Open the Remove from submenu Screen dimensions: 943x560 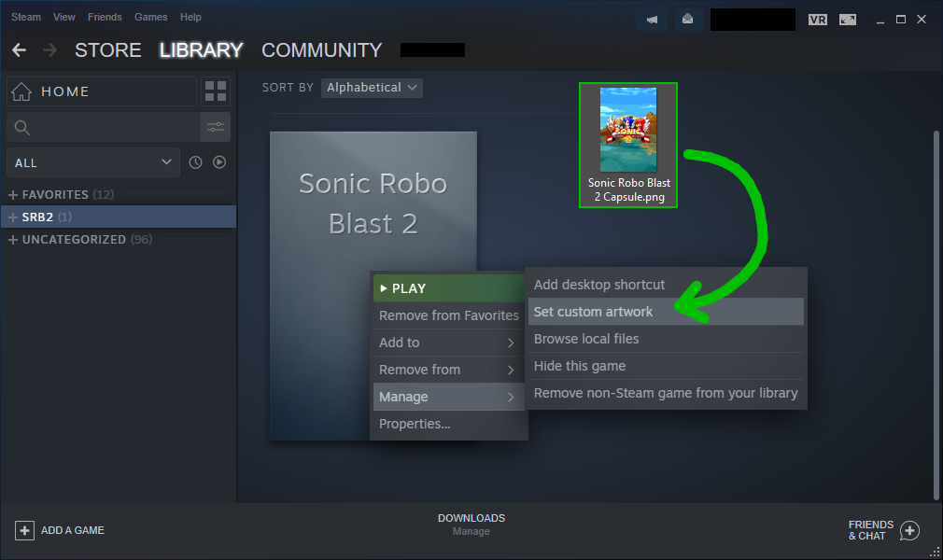[449, 370]
